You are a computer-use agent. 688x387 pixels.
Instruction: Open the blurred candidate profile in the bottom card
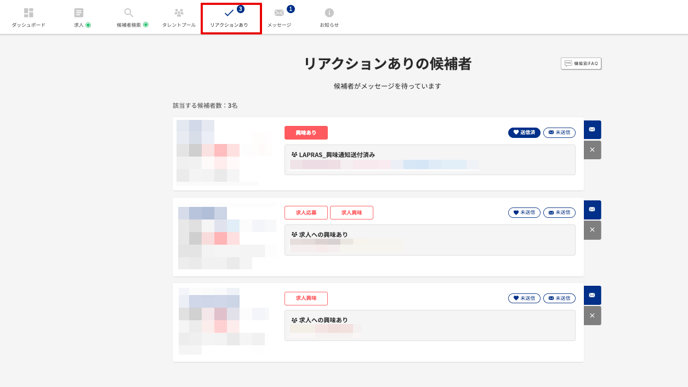[224, 321]
